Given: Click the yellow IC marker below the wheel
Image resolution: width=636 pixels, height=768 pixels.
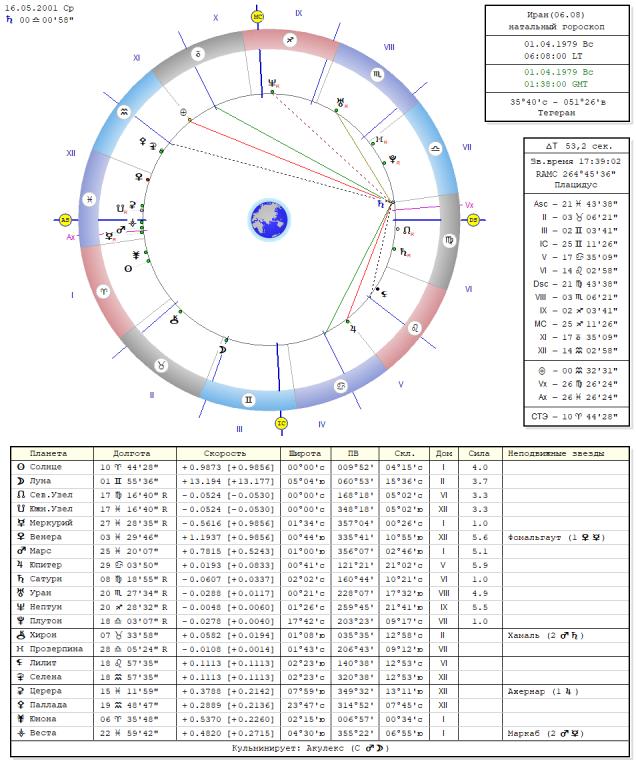Looking at the screenshot, I should pos(281,423).
